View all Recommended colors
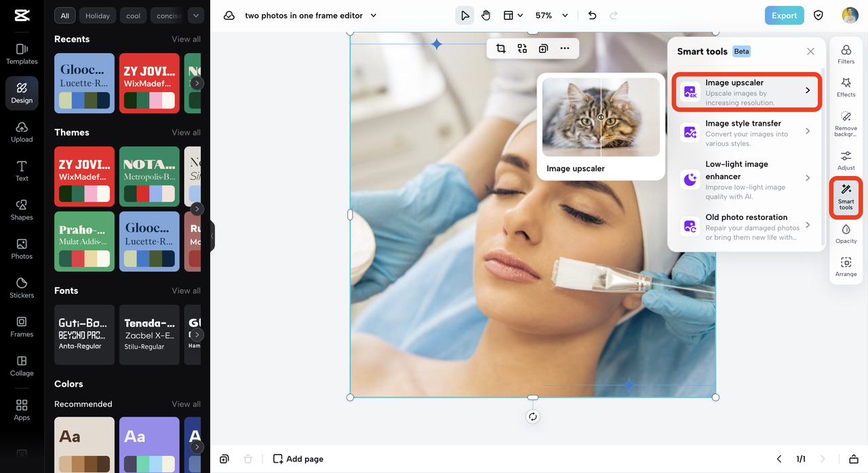868x473 pixels. pyautogui.click(x=186, y=404)
